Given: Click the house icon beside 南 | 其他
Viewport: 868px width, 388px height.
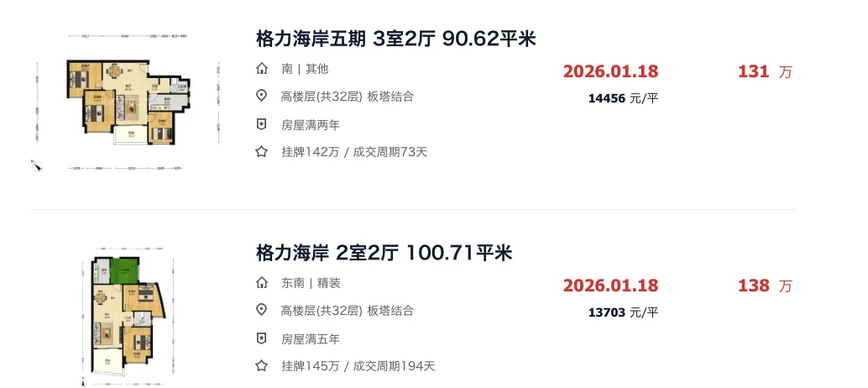Looking at the screenshot, I should click(262, 69).
